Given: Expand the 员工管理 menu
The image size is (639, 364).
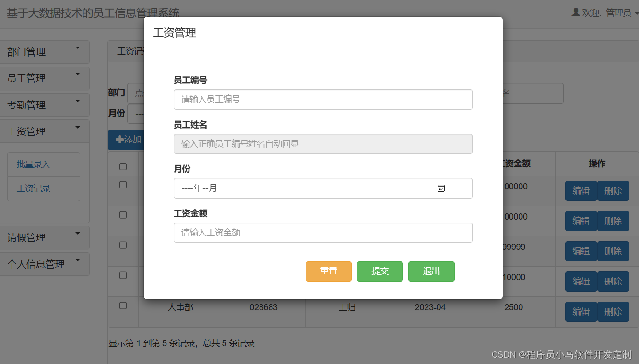Looking at the screenshot, I should (x=45, y=78).
